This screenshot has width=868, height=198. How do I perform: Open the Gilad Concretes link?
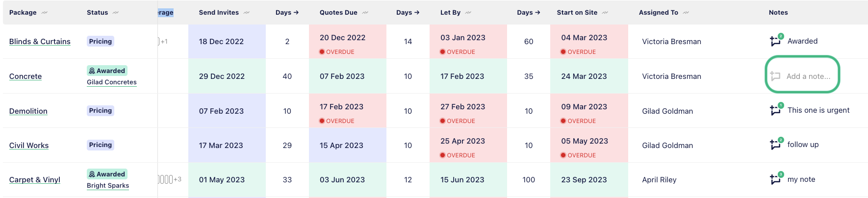[112, 82]
